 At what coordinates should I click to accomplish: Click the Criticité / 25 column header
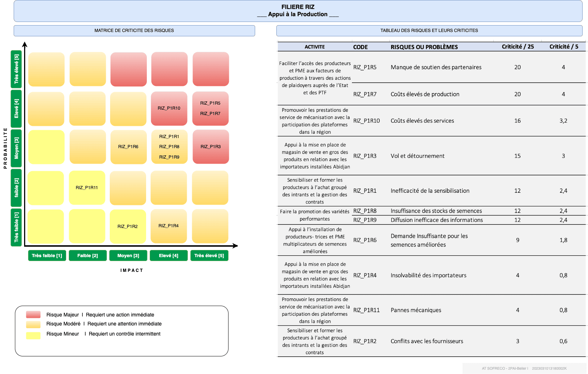(517, 47)
